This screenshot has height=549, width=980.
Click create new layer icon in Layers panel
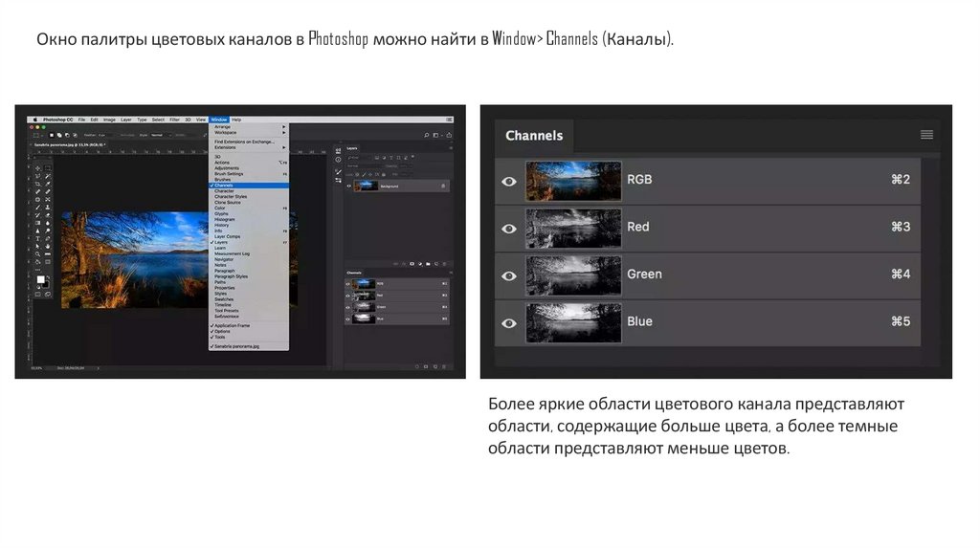pos(436,264)
